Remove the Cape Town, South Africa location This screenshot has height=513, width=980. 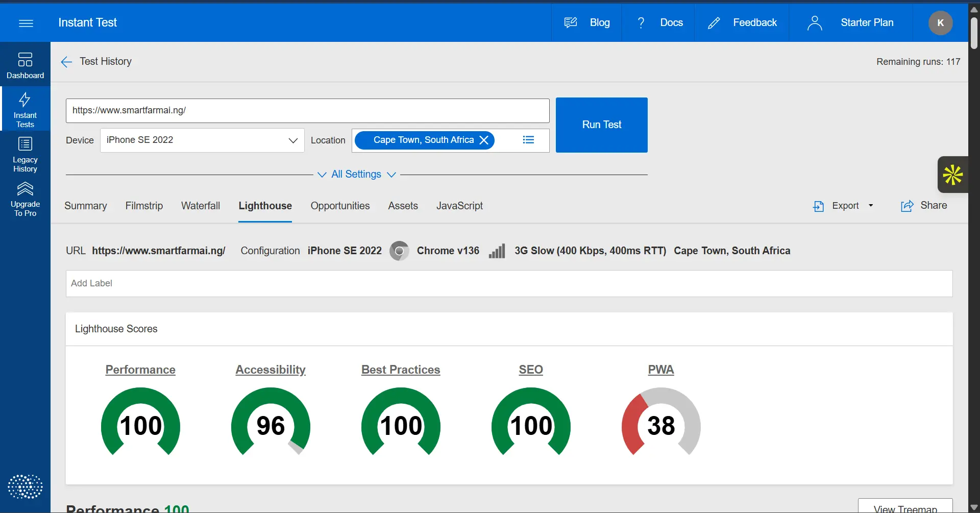click(x=484, y=140)
